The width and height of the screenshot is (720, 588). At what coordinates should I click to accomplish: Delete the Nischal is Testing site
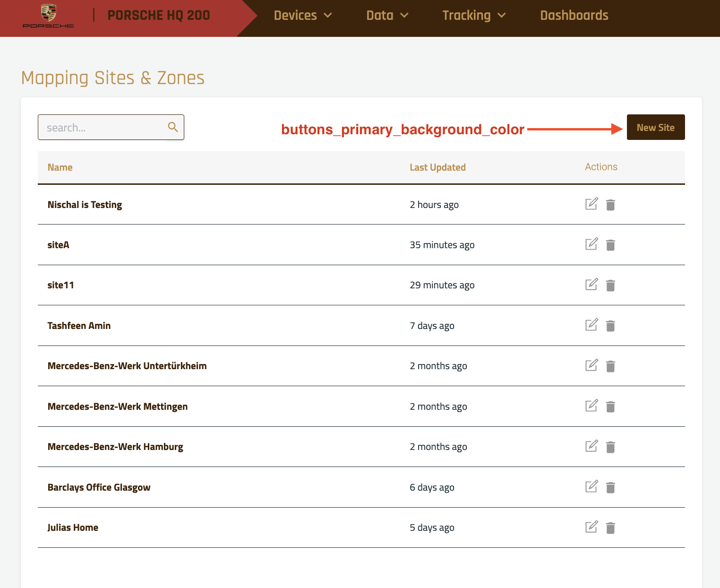coord(610,205)
